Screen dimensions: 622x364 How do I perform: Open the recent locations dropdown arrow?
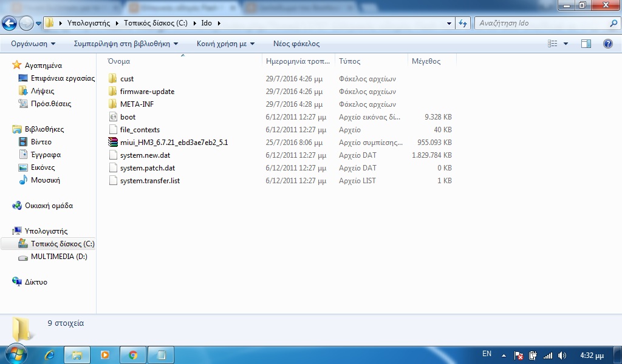pos(38,24)
